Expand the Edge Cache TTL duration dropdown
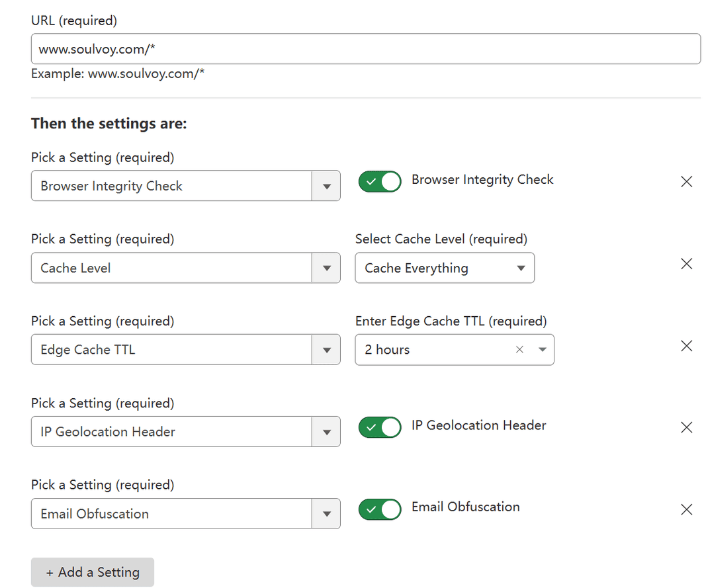 543,349
